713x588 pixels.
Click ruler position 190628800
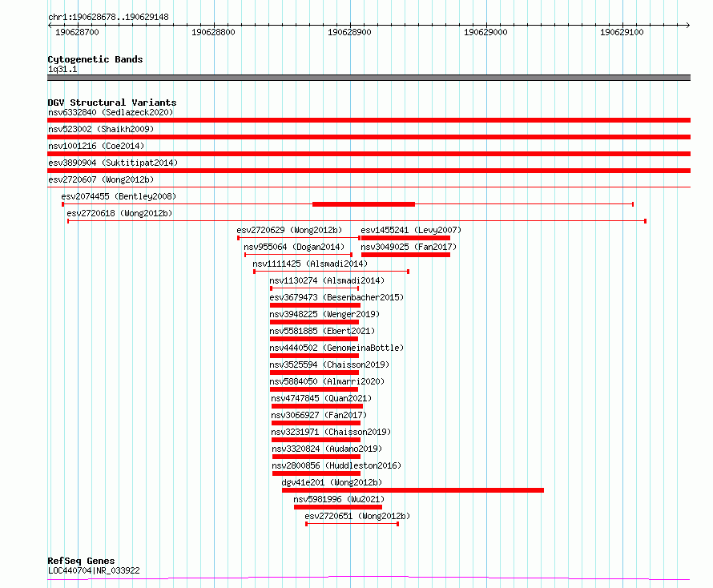(213, 32)
